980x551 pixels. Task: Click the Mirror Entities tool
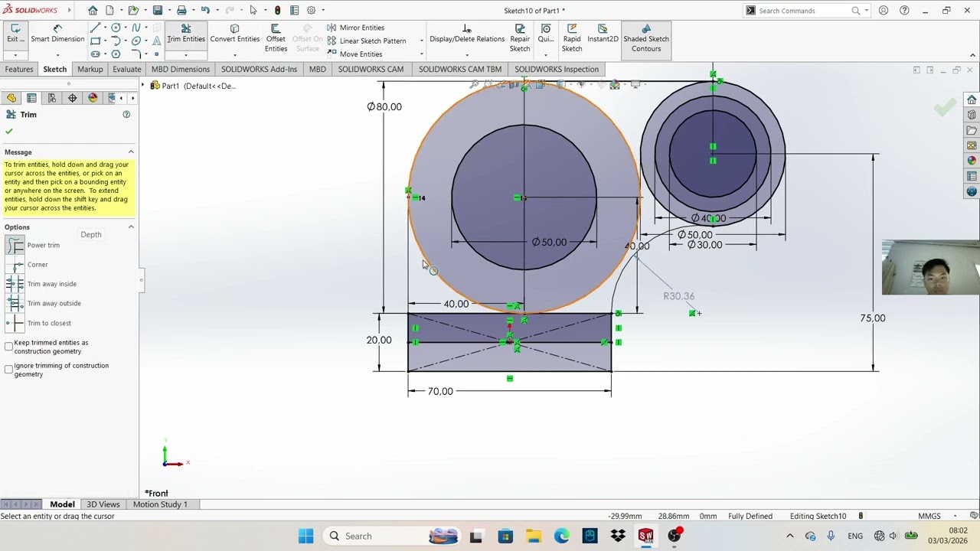click(355, 28)
